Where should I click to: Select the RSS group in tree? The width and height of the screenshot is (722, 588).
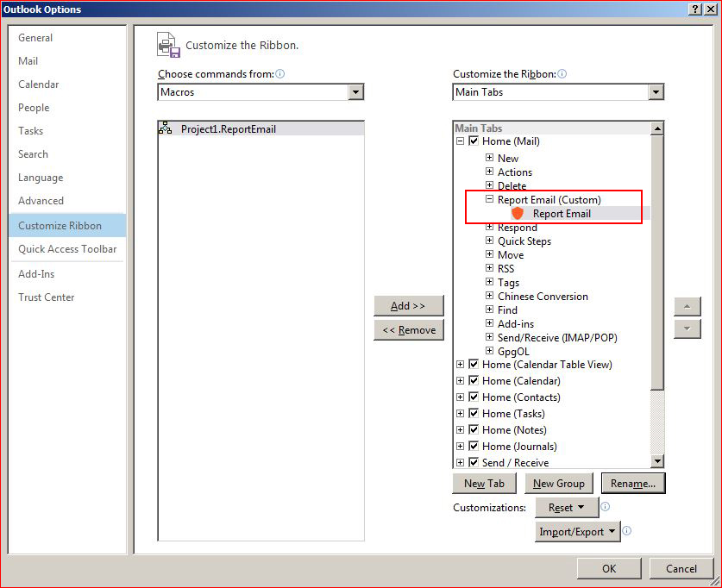505,269
